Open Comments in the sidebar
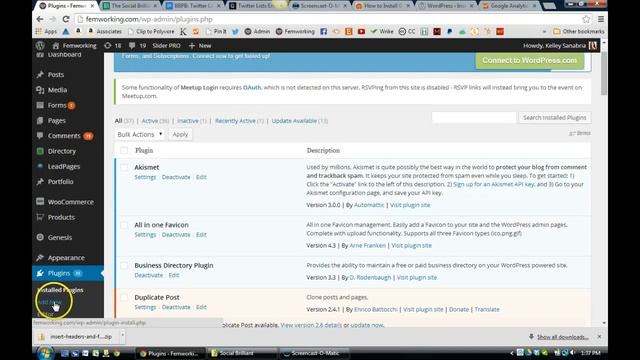 pyautogui.click(x=64, y=136)
